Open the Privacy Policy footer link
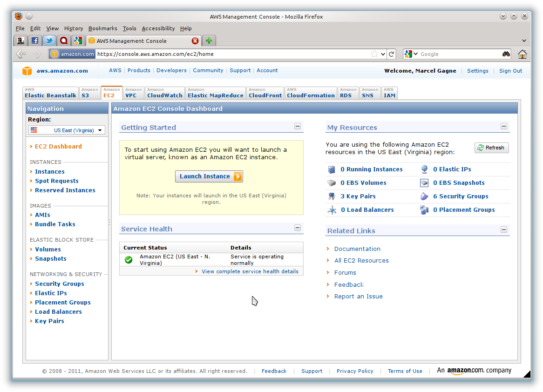 click(x=354, y=371)
